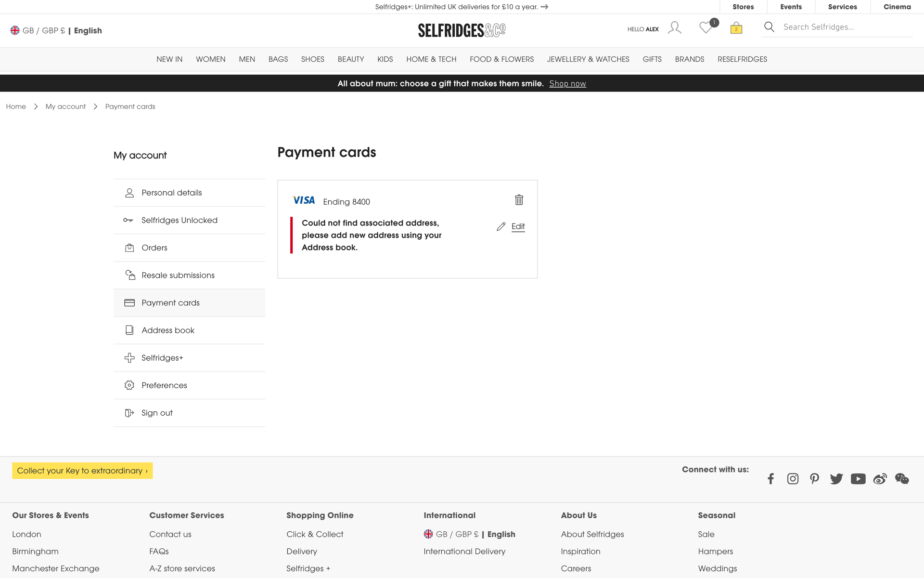The height and width of the screenshot is (578, 924).
Task: Delete the Visa card ending 8400
Action: (x=519, y=199)
